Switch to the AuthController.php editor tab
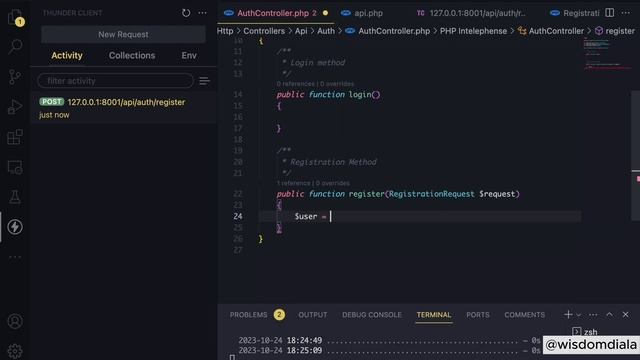Image resolution: width=640 pixels, height=360 pixels. pos(276,13)
